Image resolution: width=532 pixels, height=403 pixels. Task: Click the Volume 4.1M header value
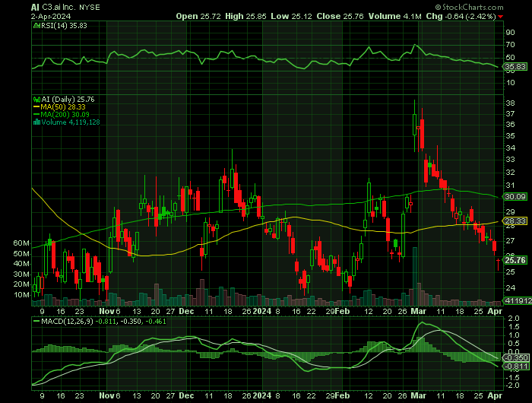tap(395, 16)
